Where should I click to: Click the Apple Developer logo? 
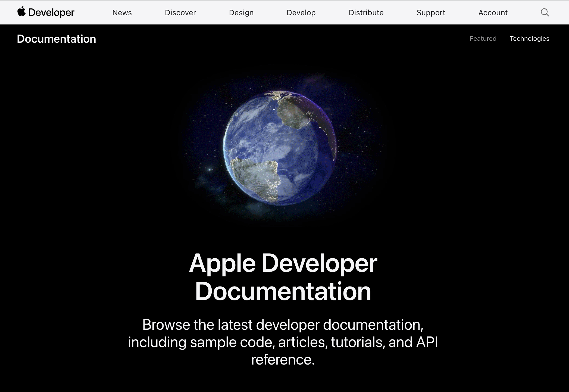[46, 12]
